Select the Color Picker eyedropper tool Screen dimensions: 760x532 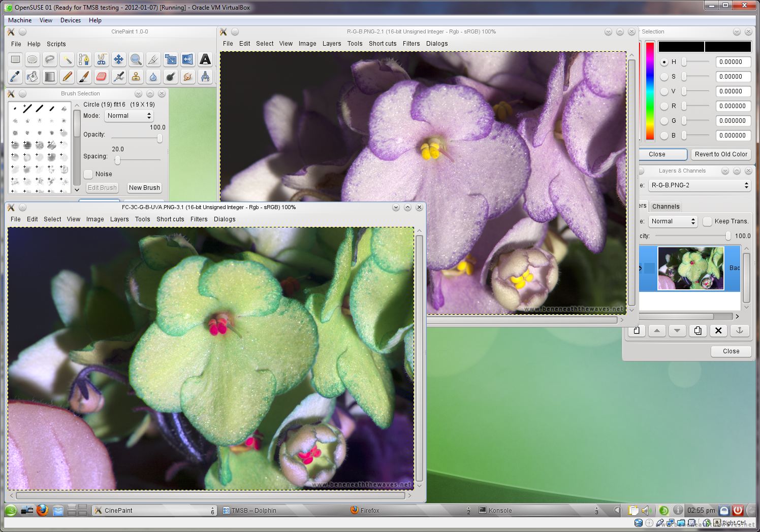pyautogui.click(x=15, y=77)
